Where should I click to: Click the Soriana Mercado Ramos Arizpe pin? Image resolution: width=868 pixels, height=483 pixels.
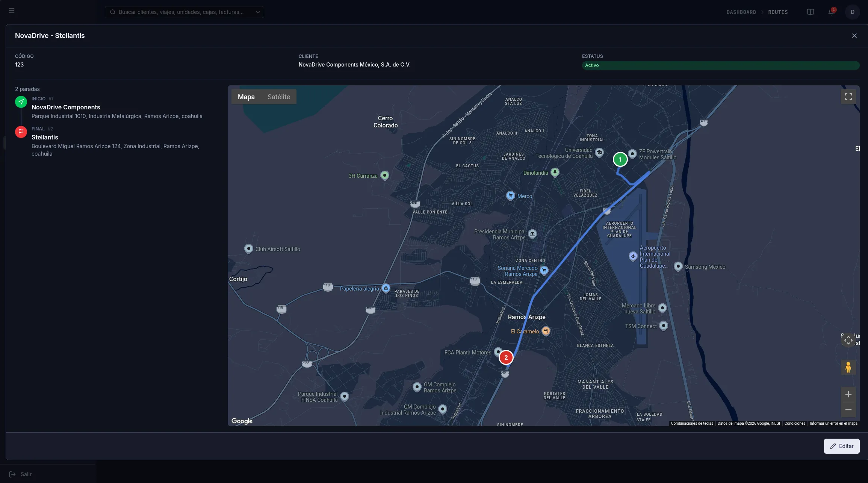(544, 270)
